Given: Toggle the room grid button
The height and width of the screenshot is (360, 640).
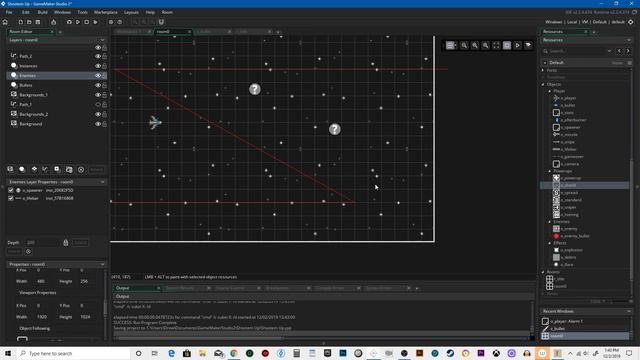Looking at the screenshot, I should (450, 45).
